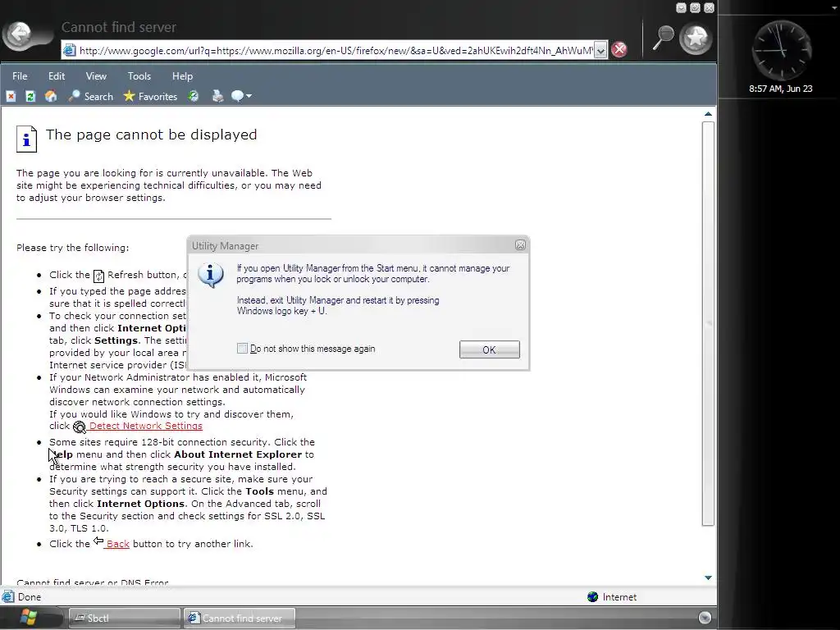Screen dimensions: 840x630
Task: Click the round tray icon on taskbar
Action: [x=705, y=618]
